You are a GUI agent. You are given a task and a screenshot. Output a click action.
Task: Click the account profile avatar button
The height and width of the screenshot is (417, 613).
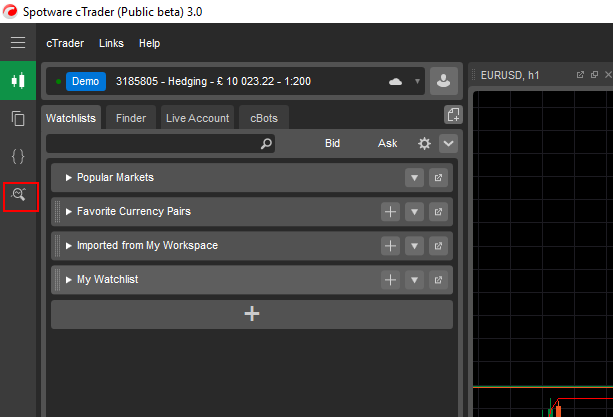click(x=444, y=81)
